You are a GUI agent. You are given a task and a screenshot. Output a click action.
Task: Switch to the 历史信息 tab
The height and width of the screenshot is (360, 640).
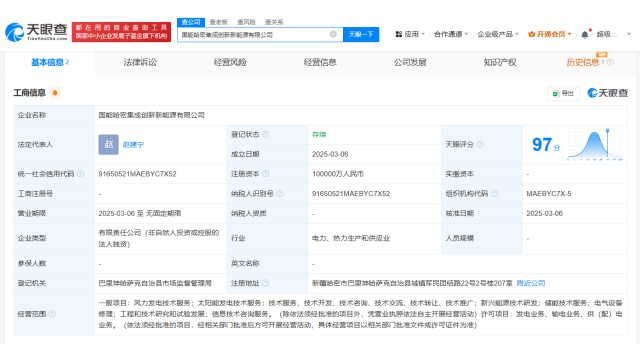pyautogui.click(x=582, y=62)
